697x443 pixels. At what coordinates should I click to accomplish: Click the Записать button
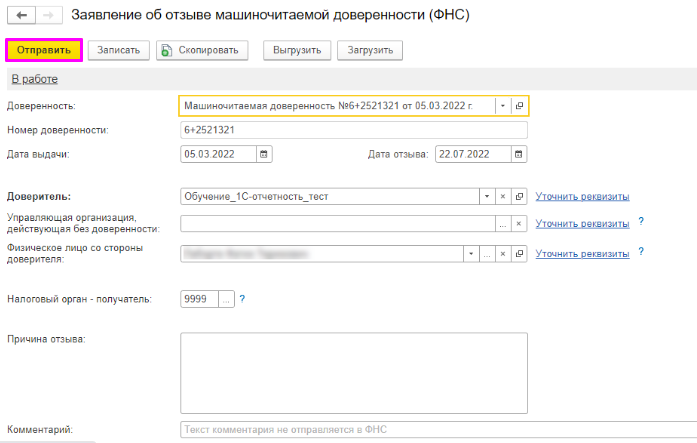point(119,50)
